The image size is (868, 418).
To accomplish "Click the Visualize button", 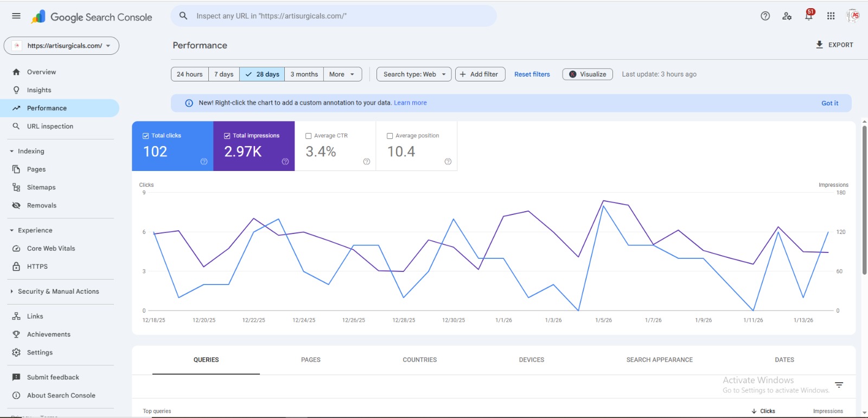I will coord(588,74).
